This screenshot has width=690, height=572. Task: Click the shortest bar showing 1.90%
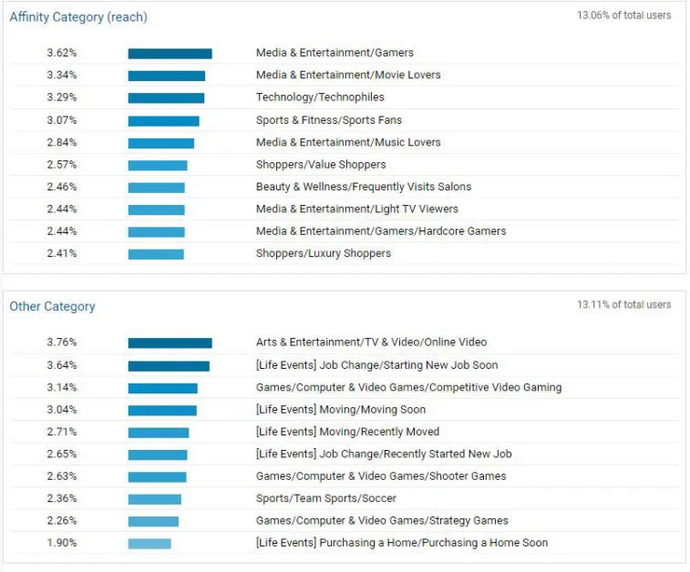(149, 543)
